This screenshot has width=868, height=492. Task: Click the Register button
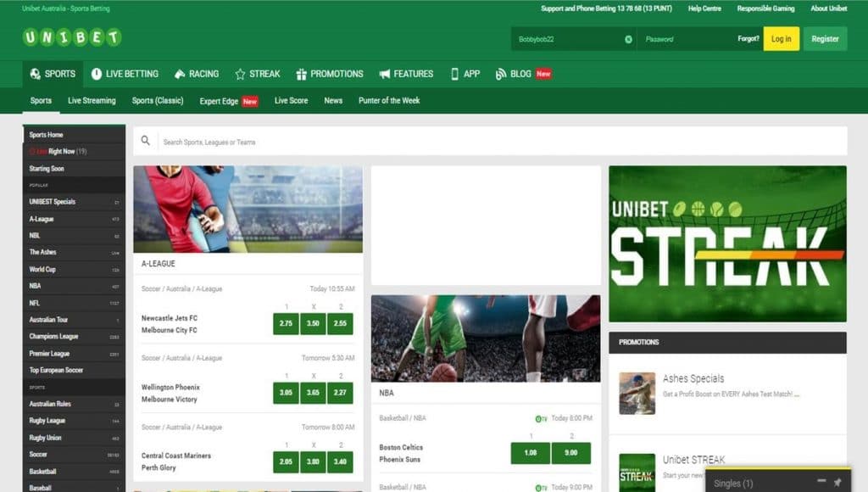(825, 39)
